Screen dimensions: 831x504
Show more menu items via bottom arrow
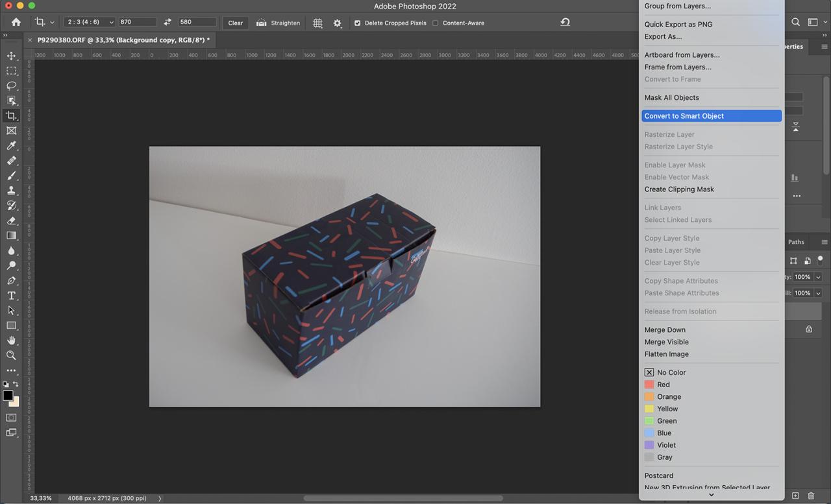click(x=711, y=495)
